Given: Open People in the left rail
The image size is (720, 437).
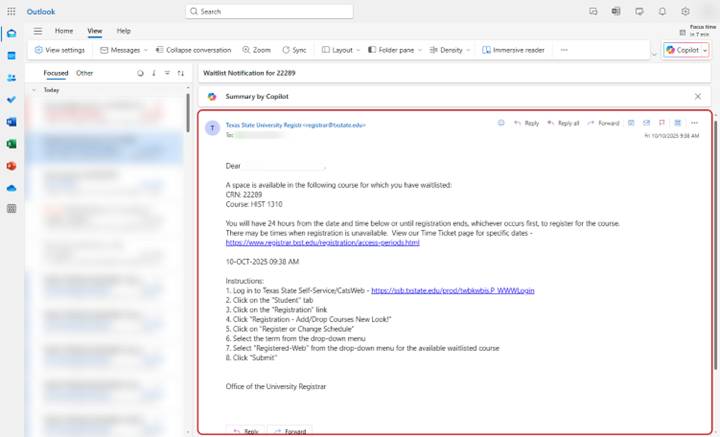Looking at the screenshot, I should [11, 78].
